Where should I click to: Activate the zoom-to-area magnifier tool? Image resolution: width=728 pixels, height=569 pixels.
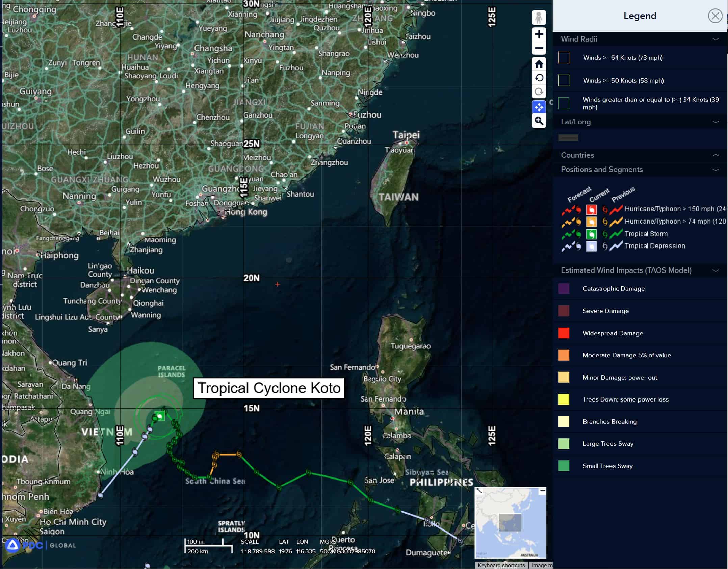(x=539, y=121)
